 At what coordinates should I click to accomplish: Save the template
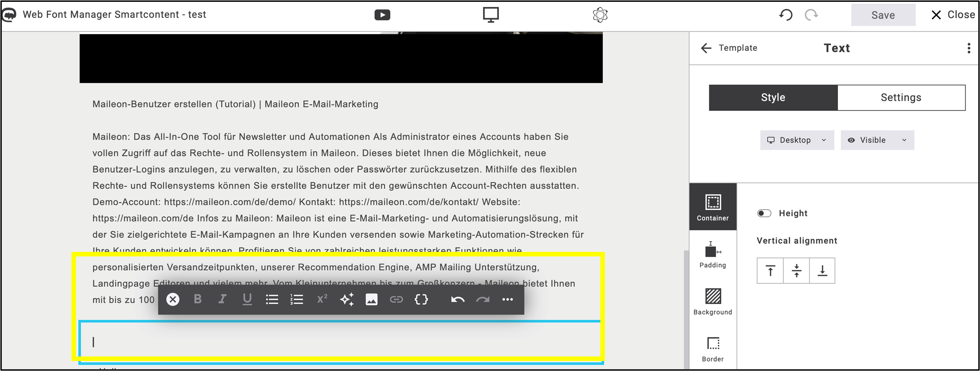click(883, 15)
